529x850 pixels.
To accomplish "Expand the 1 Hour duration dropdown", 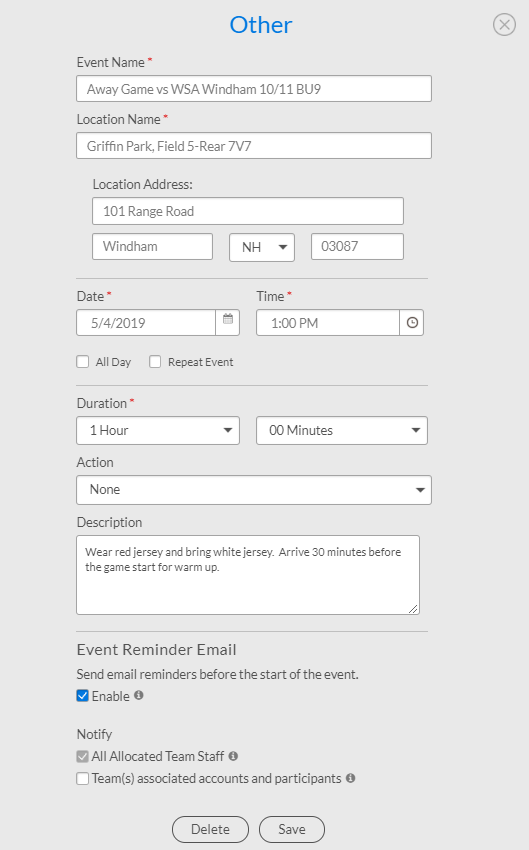I will [158, 430].
